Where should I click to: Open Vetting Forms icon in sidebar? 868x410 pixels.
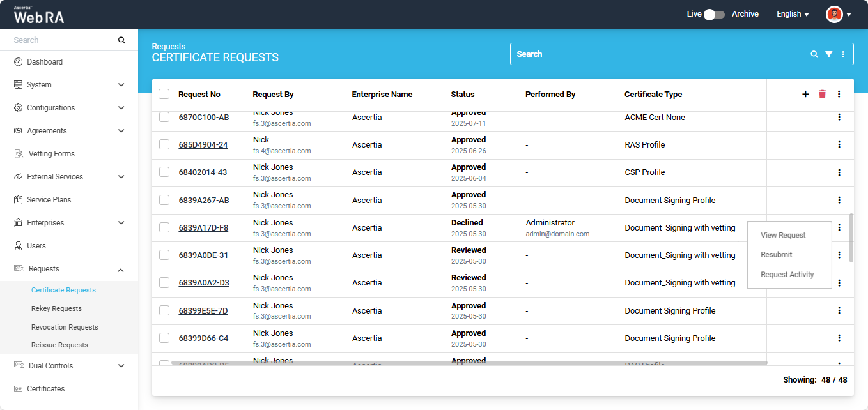(19, 154)
